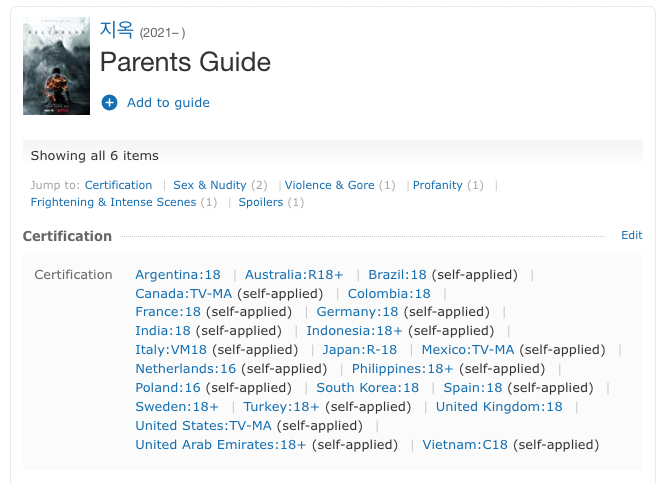
Task: Open United Kingdom:18 certification link
Action: tap(499, 406)
